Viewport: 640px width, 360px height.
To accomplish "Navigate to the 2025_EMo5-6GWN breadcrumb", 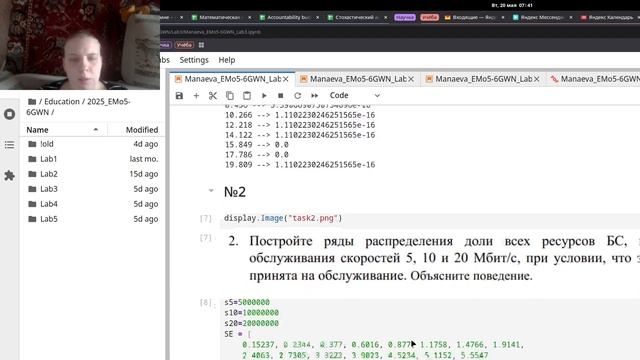I will tap(78, 107).
